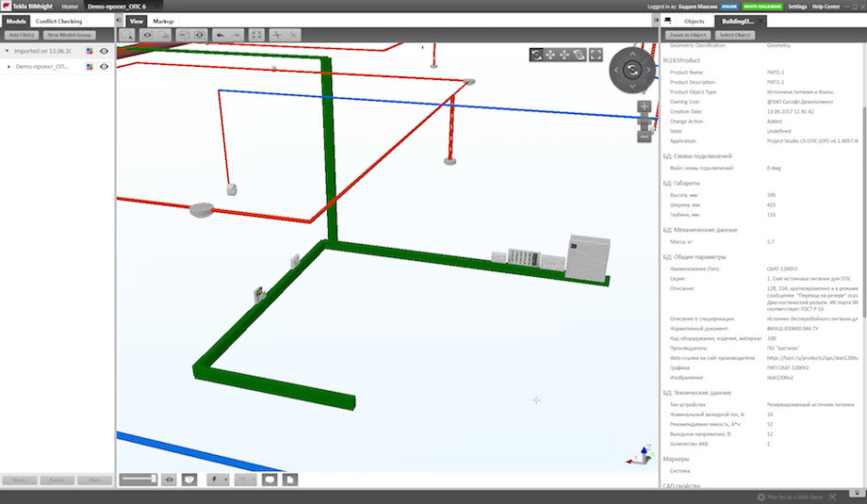Expand the Demo-проект model tree item
Screen dimensions: 867x504
[x=9, y=67]
